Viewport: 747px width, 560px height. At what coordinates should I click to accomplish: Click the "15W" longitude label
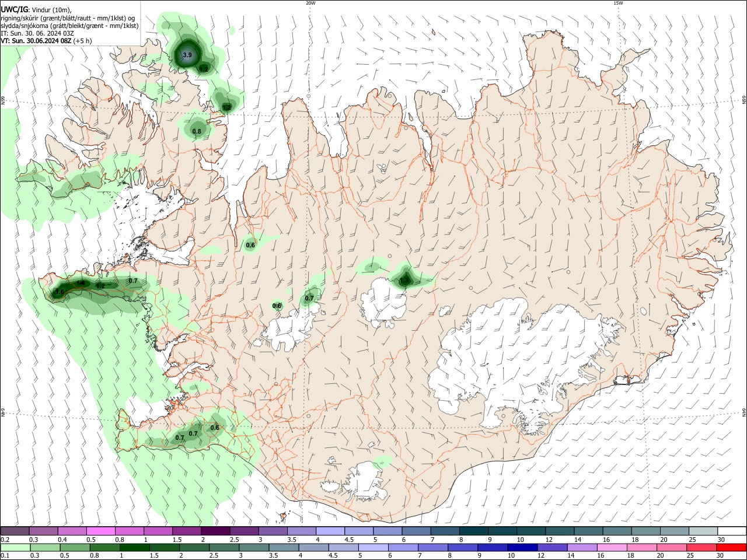[618, 3]
